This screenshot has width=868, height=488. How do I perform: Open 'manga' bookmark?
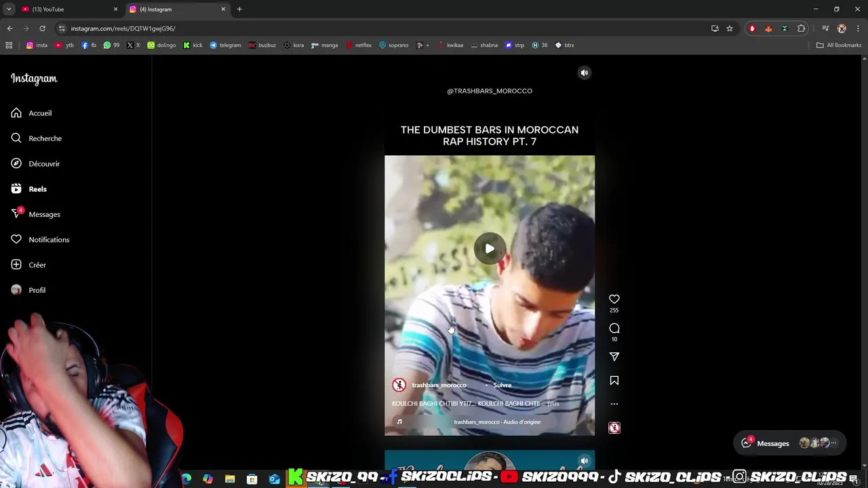pyautogui.click(x=325, y=45)
